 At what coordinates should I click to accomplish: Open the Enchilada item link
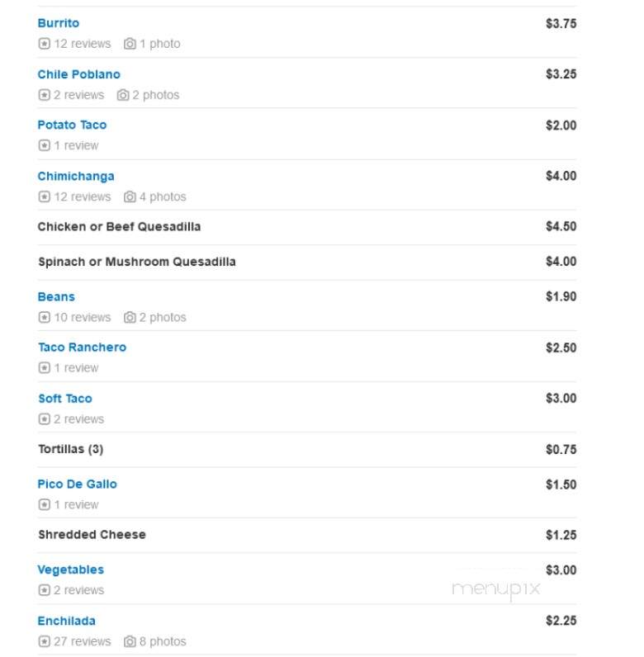(x=67, y=621)
